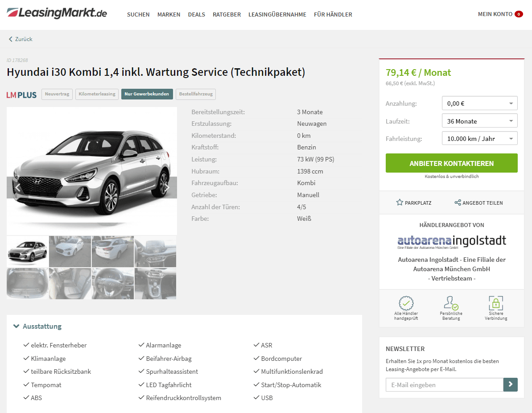This screenshot has height=413, width=532.
Task: Click the Hyundai i30 Kombi title heading
Action: tap(156, 72)
